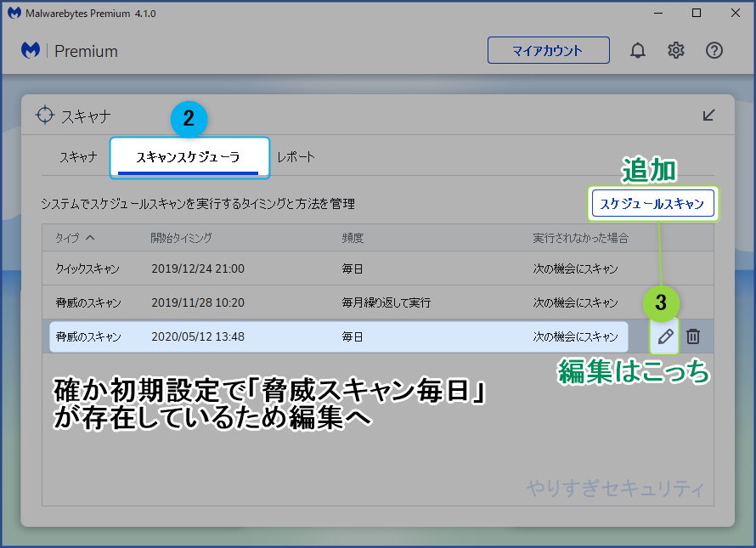Open the settings gear icon

coord(675,50)
